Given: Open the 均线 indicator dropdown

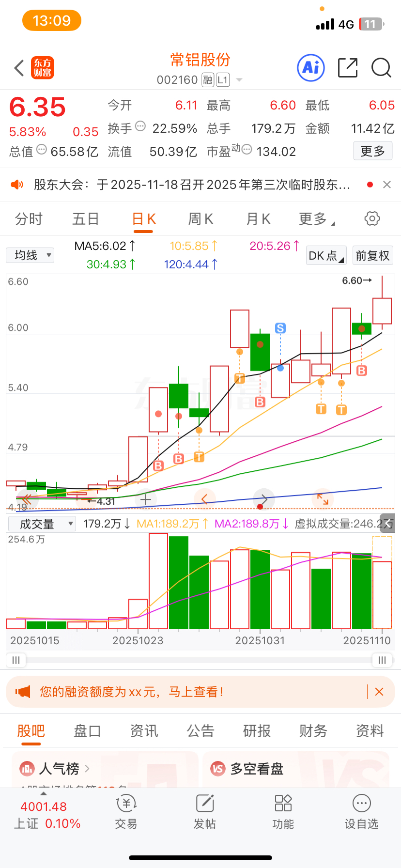Looking at the screenshot, I should pyautogui.click(x=30, y=255).
